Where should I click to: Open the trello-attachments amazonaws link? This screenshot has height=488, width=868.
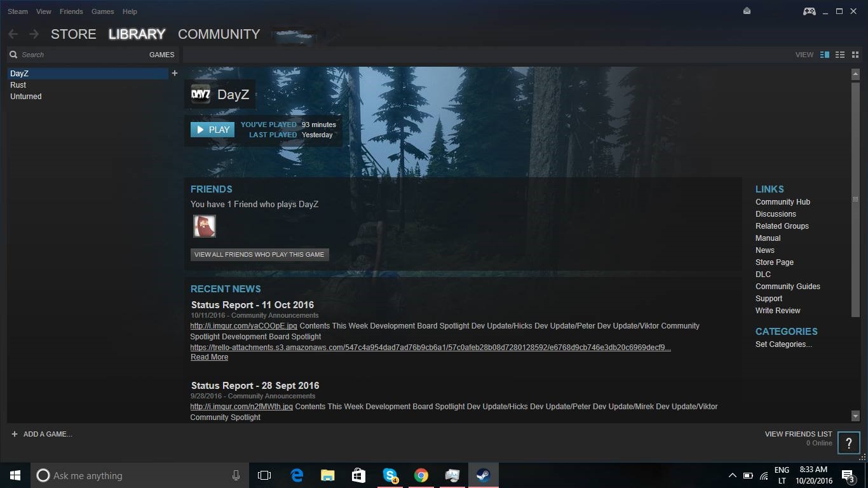pos(430,348)
